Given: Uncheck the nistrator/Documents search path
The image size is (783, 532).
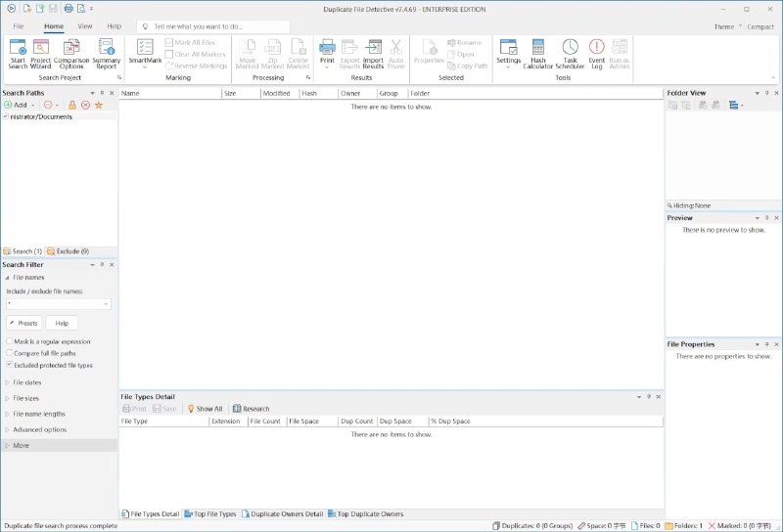Looking at the screenshot, I should point(6,116).
